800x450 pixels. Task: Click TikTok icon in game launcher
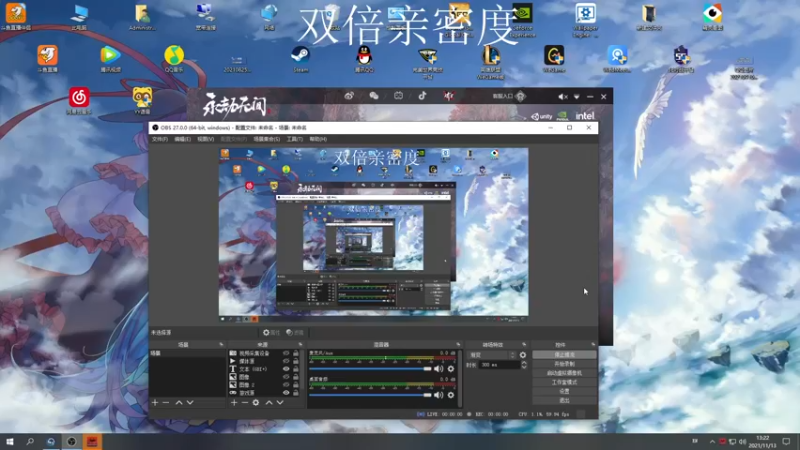(422, 96)
